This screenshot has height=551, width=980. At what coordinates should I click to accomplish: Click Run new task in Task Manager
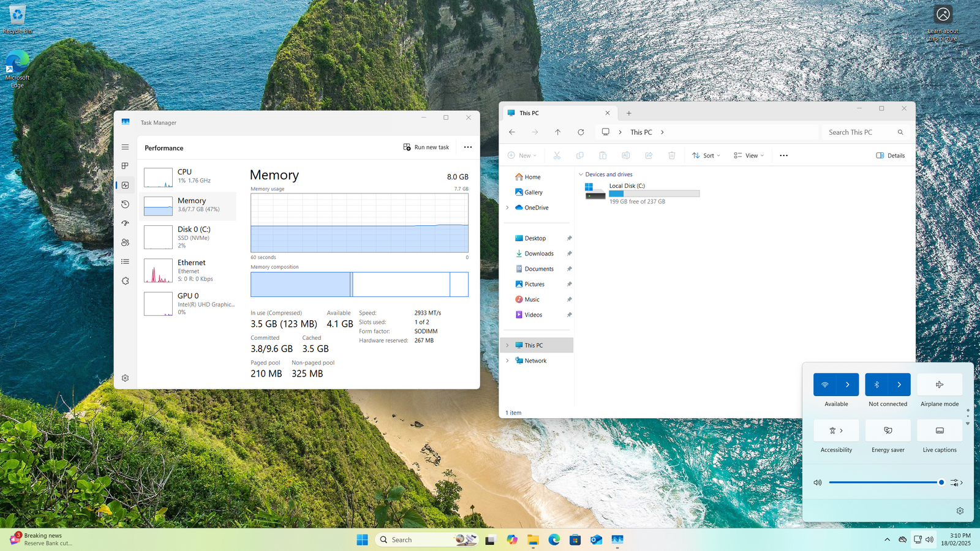(426, 147)
